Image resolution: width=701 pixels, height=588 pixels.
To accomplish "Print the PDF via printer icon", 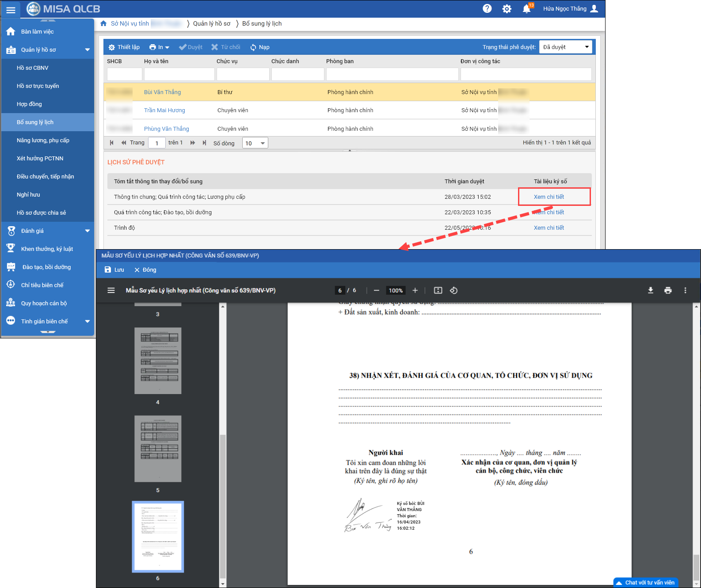I will coord(668,290).
